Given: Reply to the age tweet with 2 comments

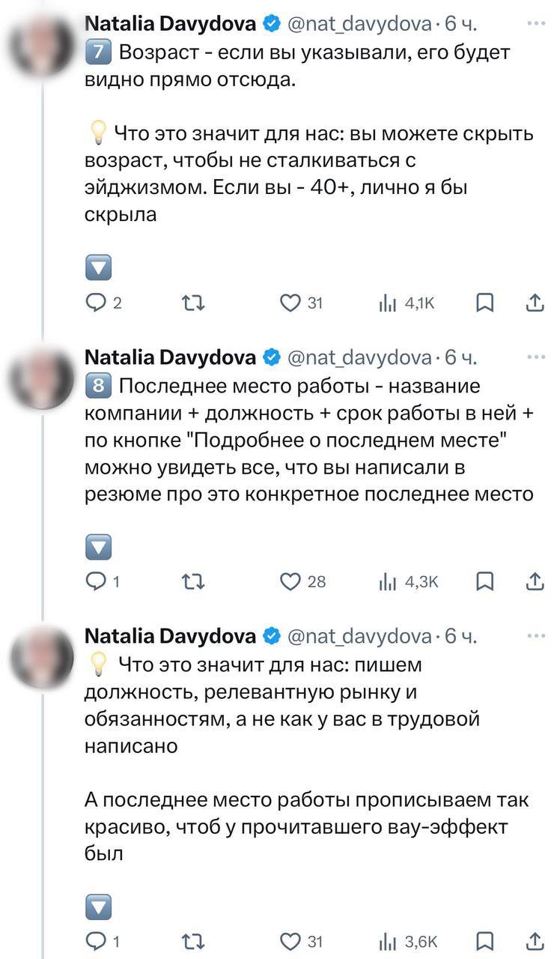Looking at the screenshot, I should pyautogui.click(x=97, y=302).
